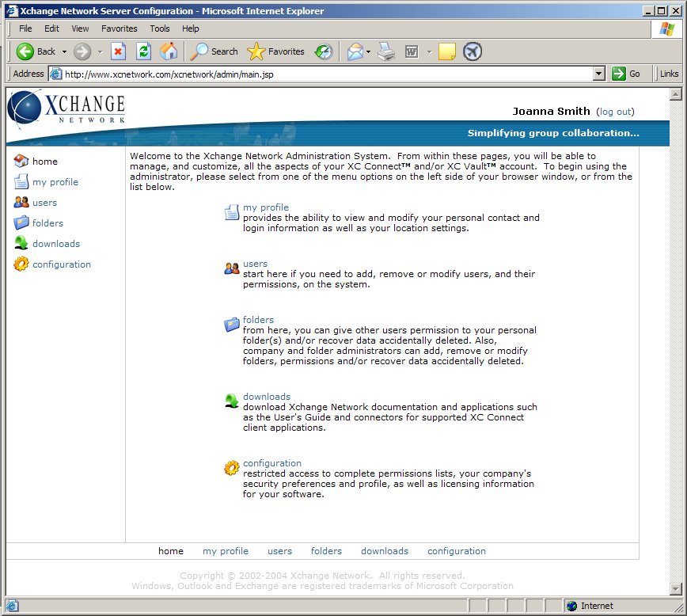687x616 pixels.
Task: Click the configuration gear icon in main list
Action: click(232, 468)
